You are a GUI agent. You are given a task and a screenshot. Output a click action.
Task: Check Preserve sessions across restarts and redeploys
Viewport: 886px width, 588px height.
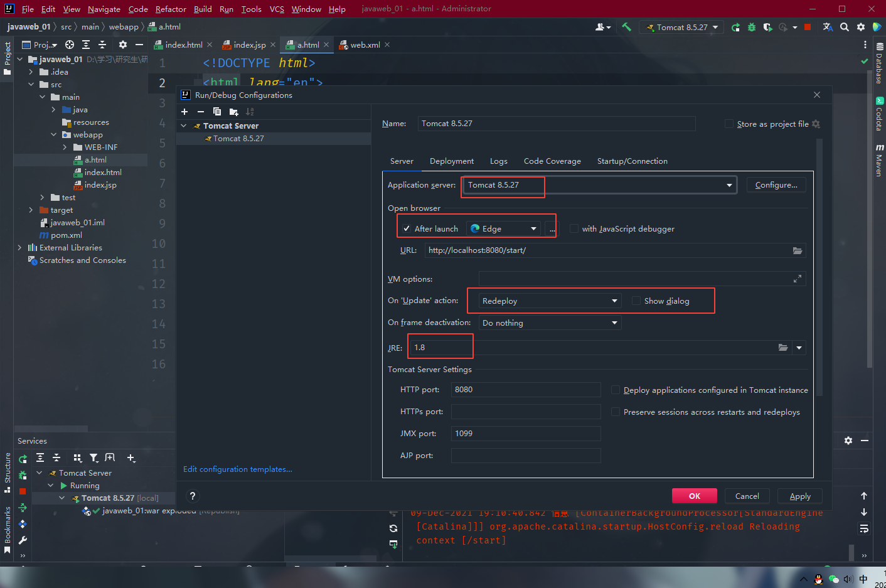616,412
